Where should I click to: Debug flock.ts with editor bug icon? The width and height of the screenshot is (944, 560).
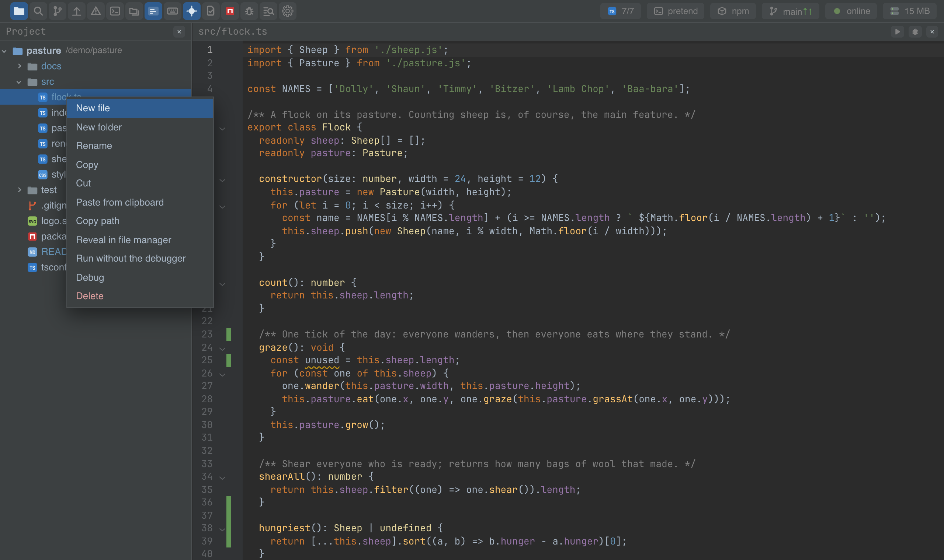[915, 32]
